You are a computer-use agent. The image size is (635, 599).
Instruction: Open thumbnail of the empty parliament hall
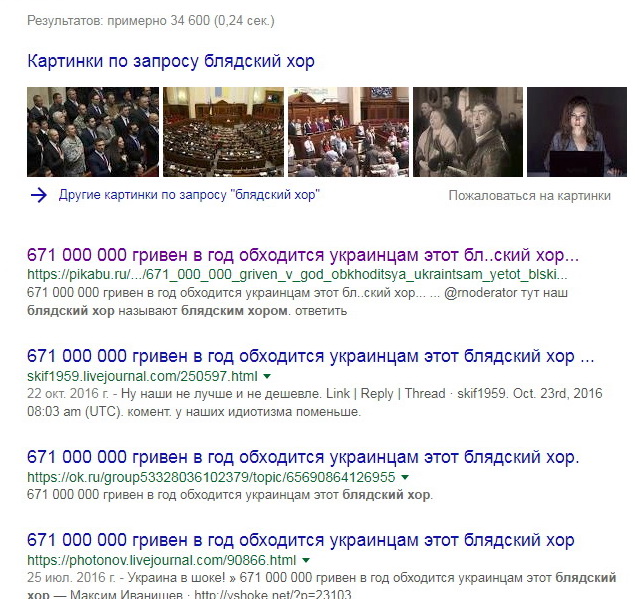[223, 132]
